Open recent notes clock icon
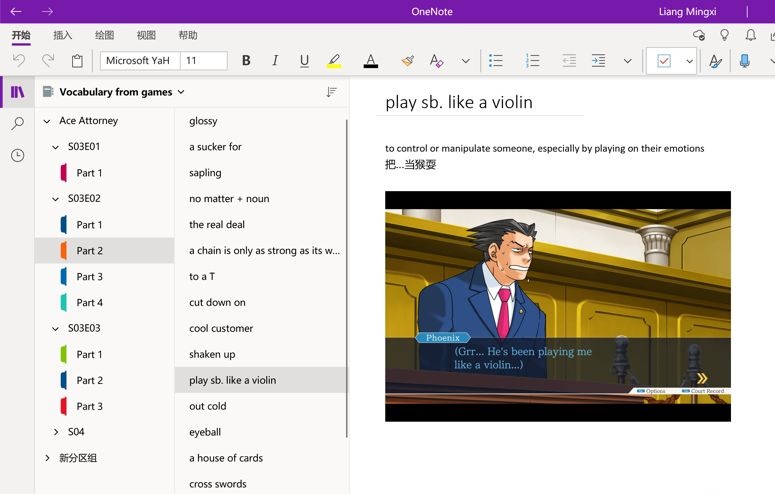Image resolution: width=775 pixels, height=494 pixels. [x=17, y=156]
